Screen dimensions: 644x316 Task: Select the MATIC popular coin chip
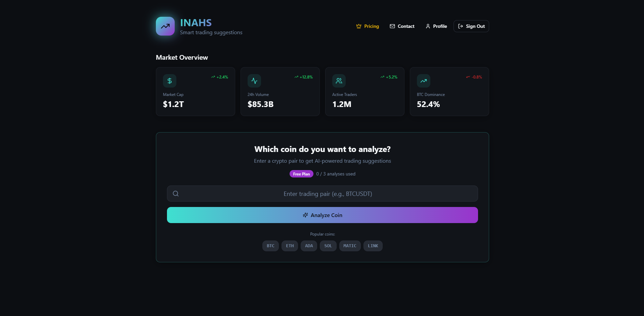click(x=349, y=246)
